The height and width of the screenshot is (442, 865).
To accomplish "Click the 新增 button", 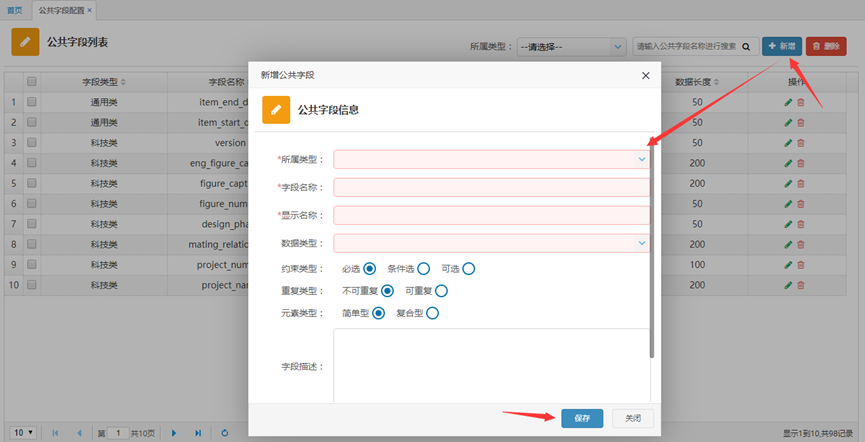I will (x=782, y=46).
